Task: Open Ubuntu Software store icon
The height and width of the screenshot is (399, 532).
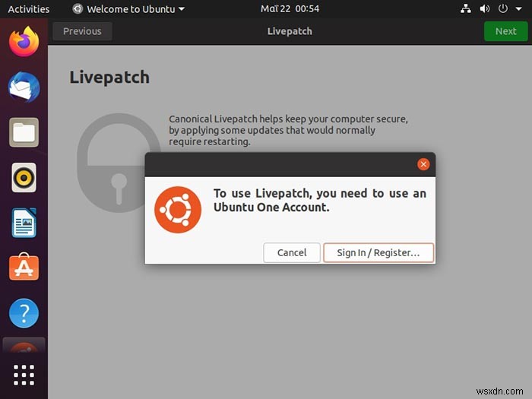Action: pos(24,268)
